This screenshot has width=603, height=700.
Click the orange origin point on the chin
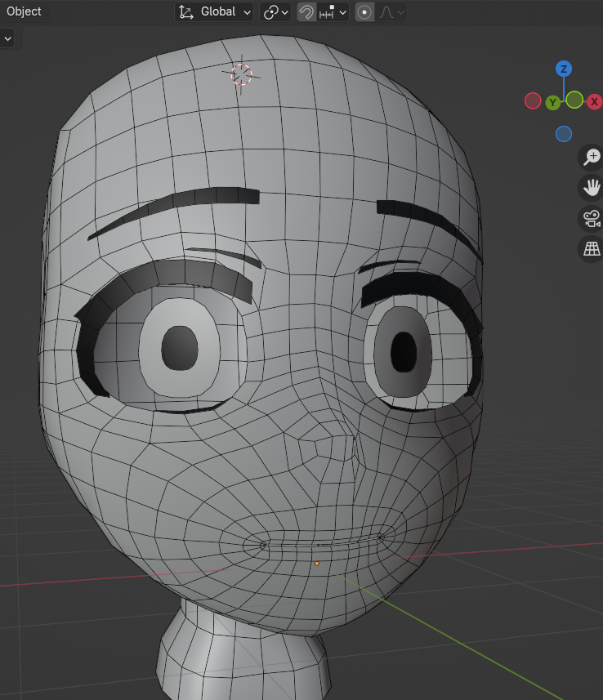point(317,564)
